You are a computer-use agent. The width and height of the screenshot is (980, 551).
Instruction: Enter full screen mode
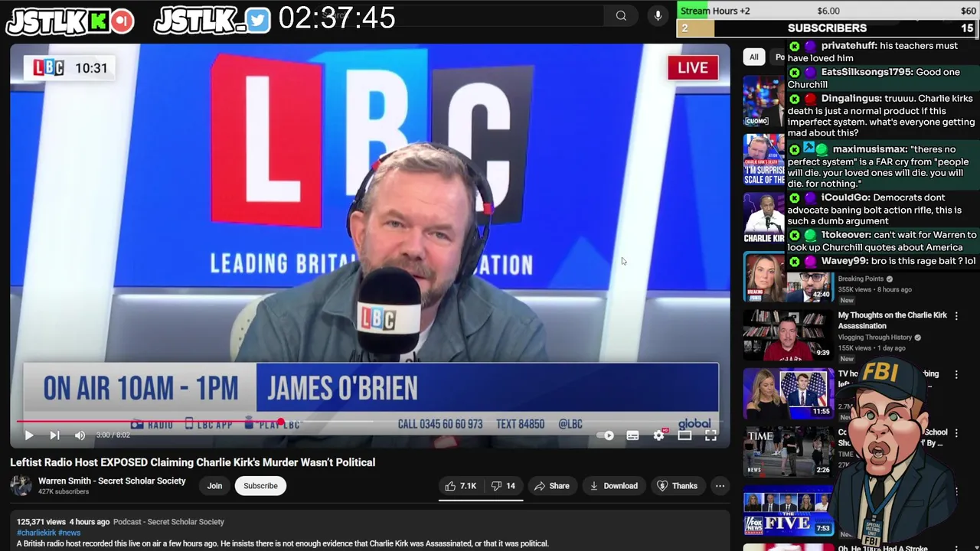[710, 435]
